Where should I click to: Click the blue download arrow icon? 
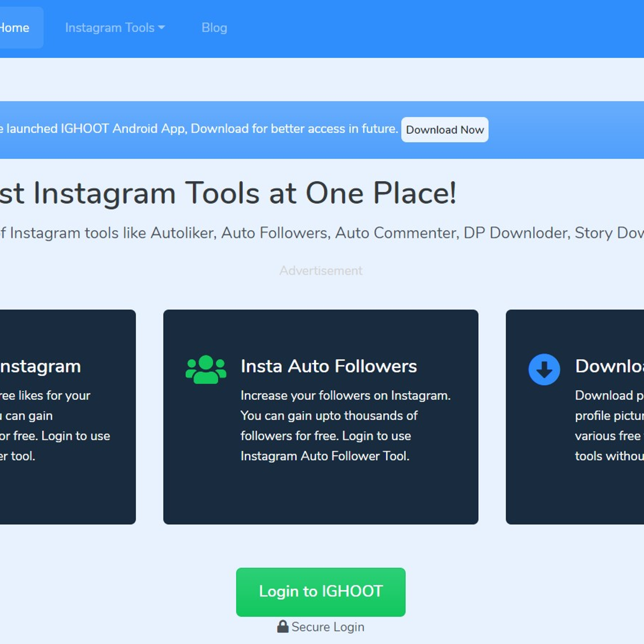pyautogui.click(x=544, y=369)
